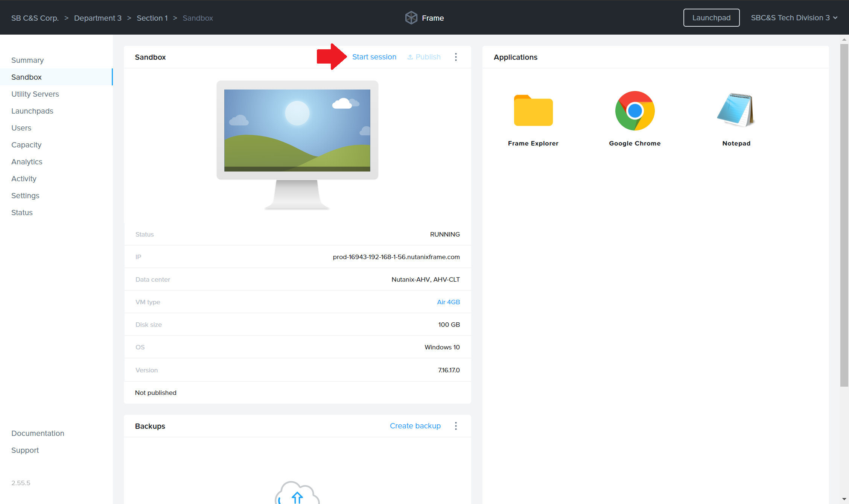Click the page vertical scrollbar thumb

click(x=844, y=215)
